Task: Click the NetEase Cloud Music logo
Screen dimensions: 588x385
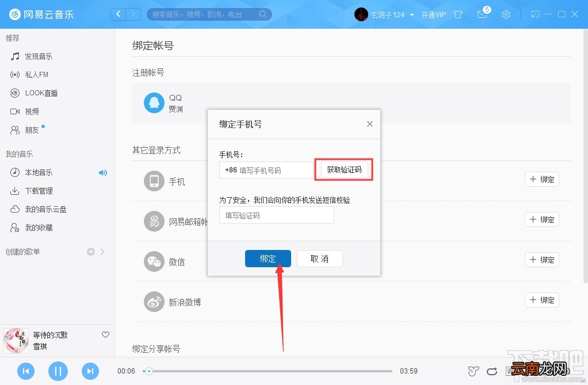Action: 41,14
